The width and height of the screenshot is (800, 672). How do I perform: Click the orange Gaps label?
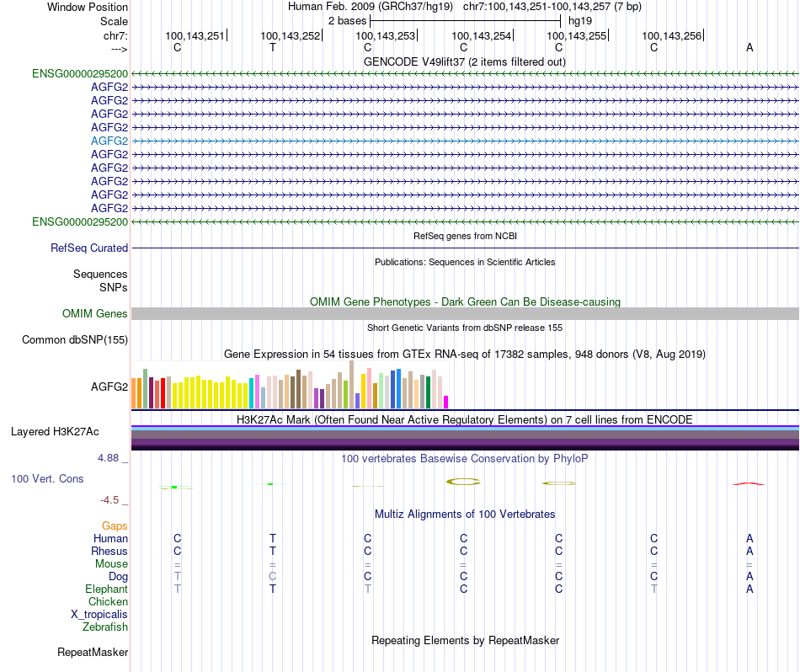pyautogui.click(x=115, y=525)
